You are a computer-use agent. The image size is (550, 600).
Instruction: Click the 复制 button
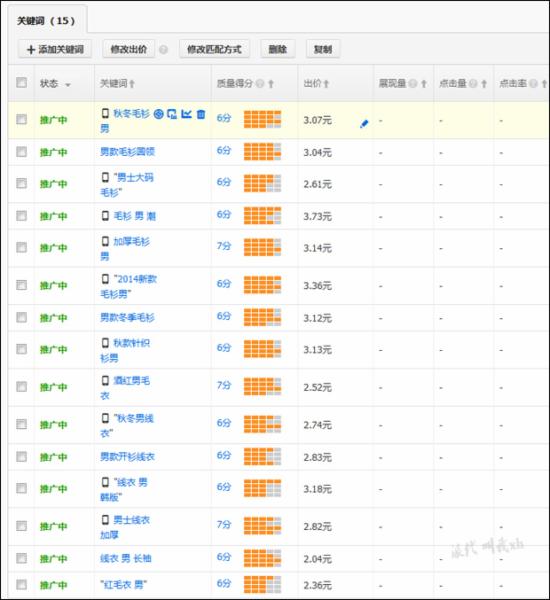pyautogui.click(x=323, y=49)
